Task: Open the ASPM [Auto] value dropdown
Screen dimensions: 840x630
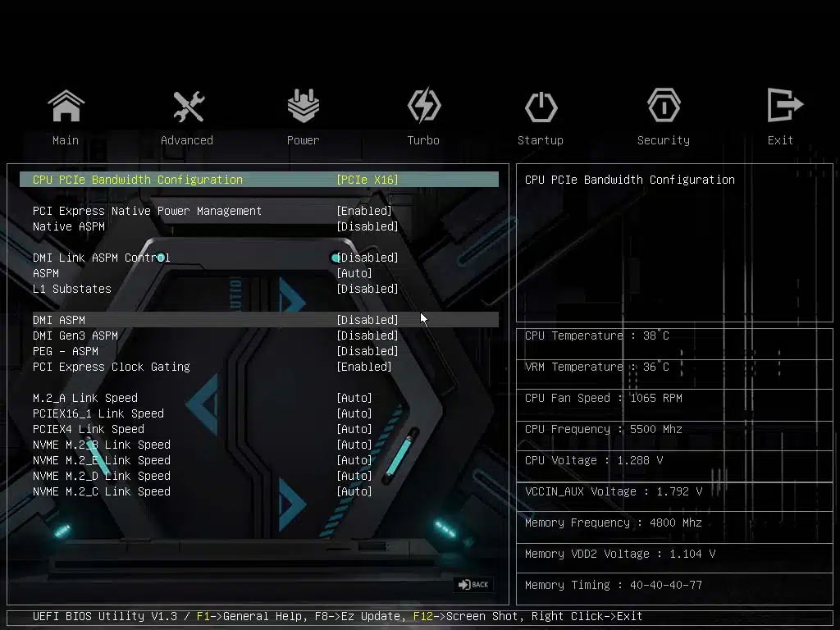Action: click(354, 273)
